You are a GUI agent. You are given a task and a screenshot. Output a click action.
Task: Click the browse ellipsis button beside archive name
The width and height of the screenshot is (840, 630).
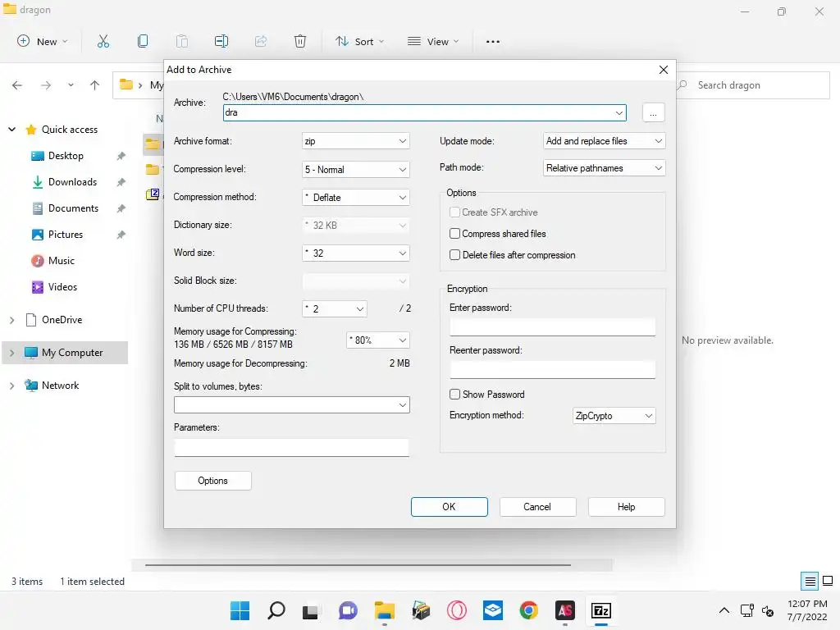(x=653, y=113)
